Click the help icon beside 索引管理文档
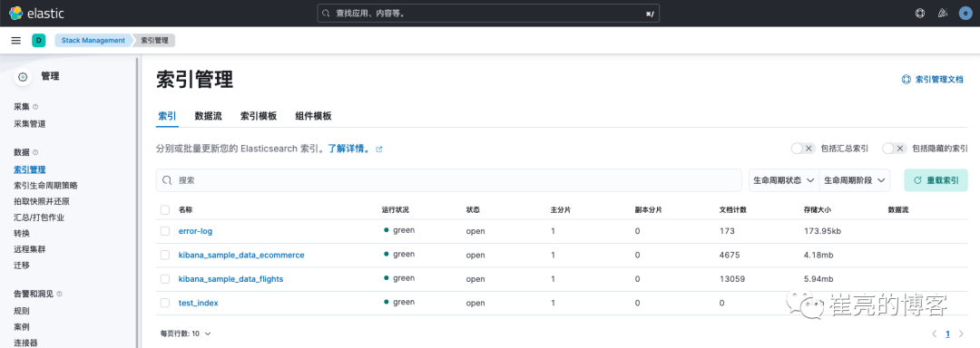 [906, 79]
